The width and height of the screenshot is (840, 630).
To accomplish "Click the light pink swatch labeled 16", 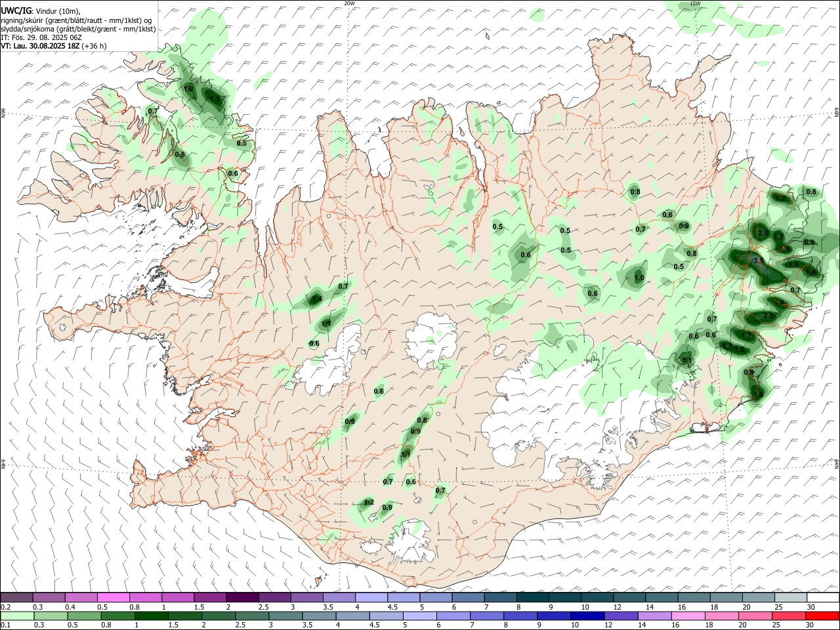I will tap(688, 616).
